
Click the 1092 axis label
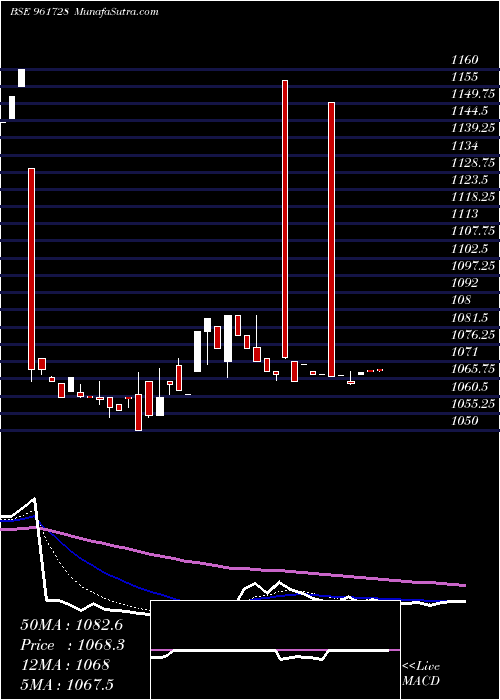click(465, 283)
